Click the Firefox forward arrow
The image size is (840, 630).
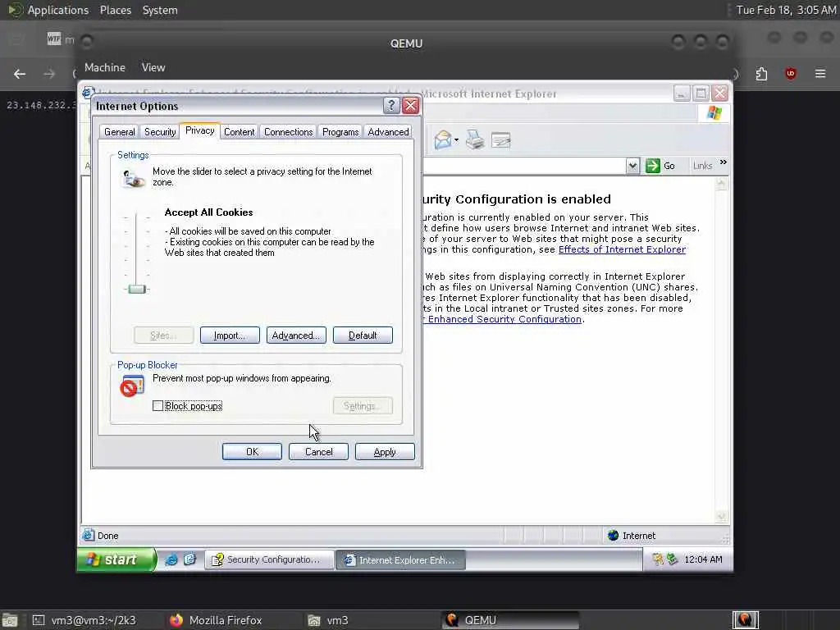tap(49, 74)
